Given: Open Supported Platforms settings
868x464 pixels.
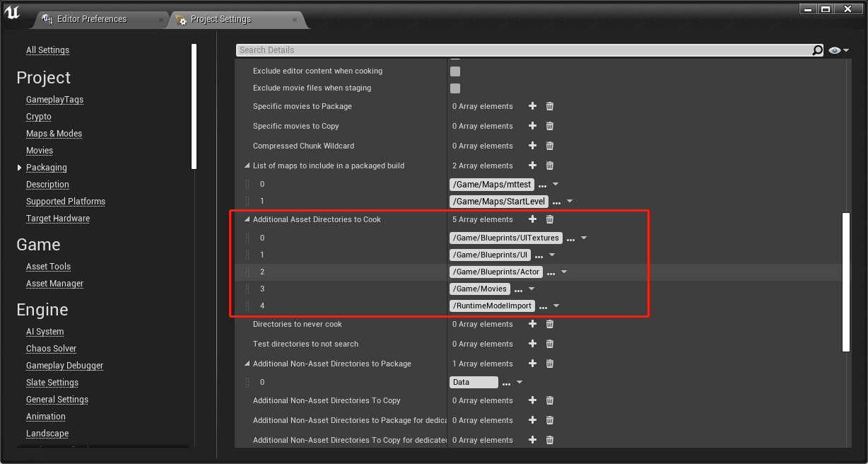Looking at the screenshot, I should (66, 202).
